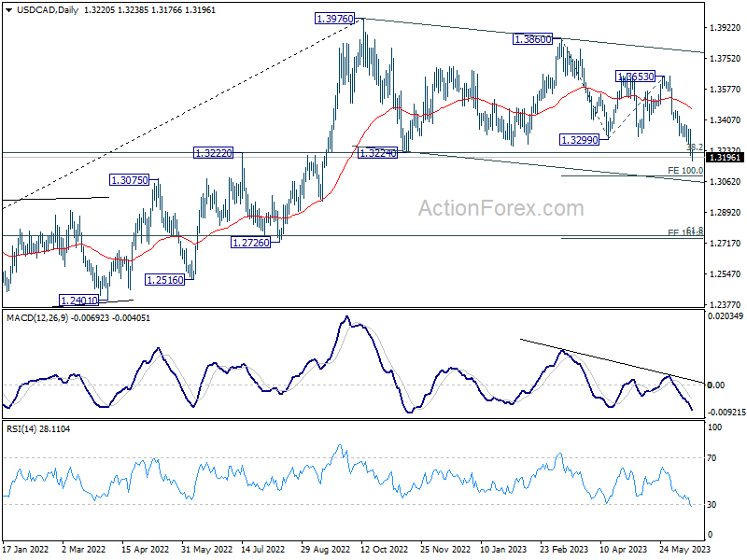Select the 1.32990 price label

point(579,139)
